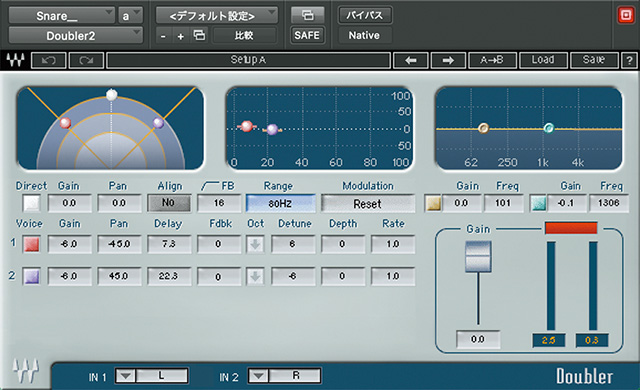Click the redo arrow button

click(x=86, y=60)
